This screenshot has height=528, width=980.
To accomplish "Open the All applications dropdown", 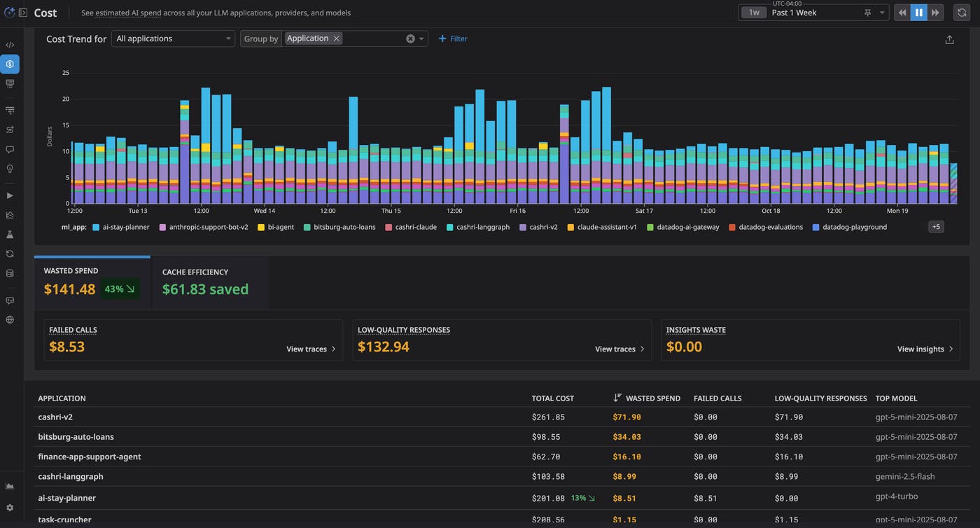I will (x=173, y=39).
